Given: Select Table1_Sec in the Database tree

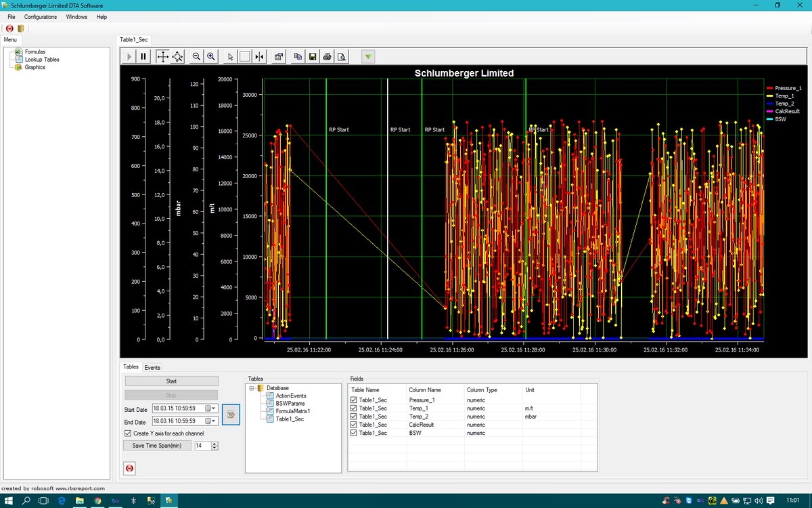Looking at the screenshot, I should [x=290, y=419].
